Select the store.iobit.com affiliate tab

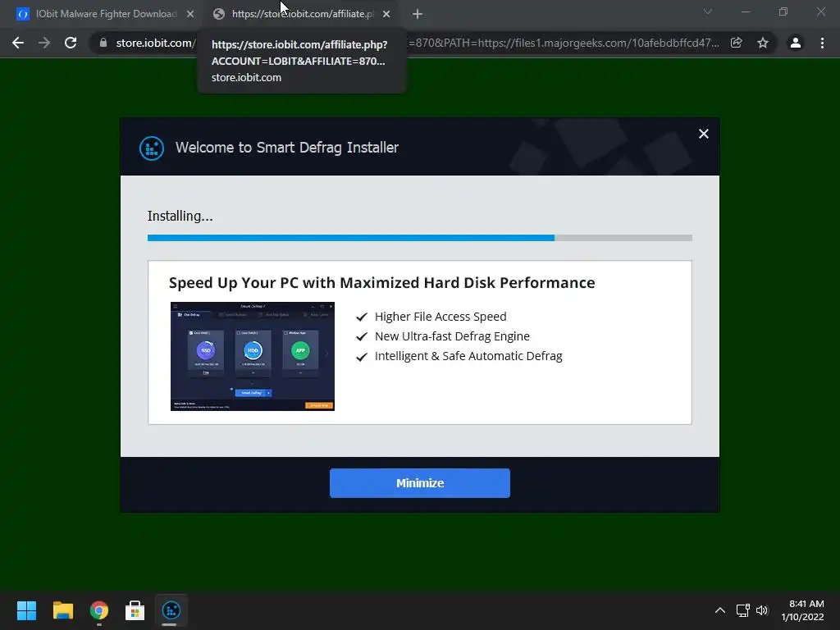click(x=303, y=14)
